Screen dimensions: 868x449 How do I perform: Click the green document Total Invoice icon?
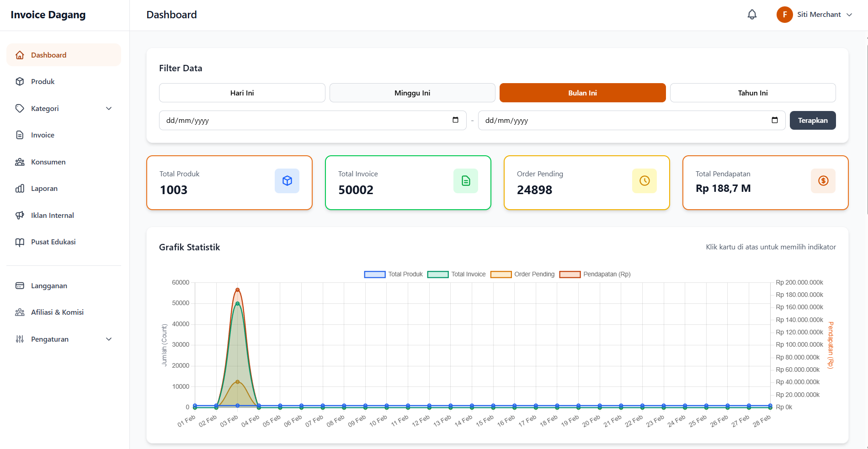[x=466, y=181]
